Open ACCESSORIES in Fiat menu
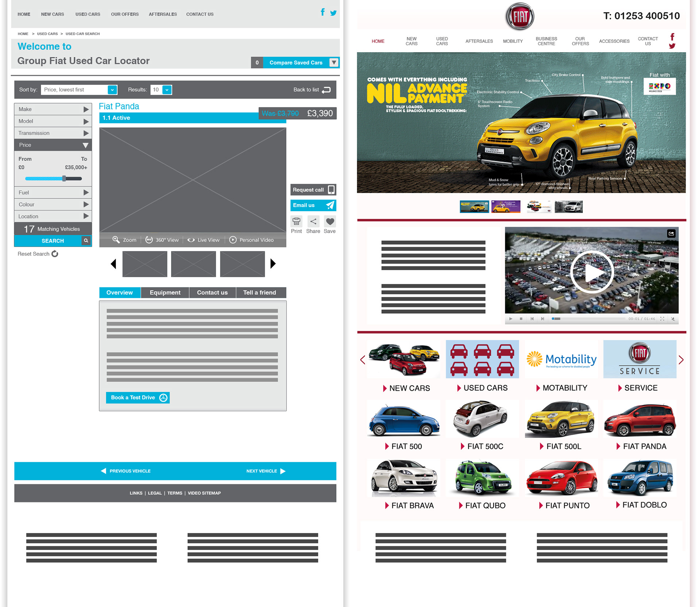Screen dimensions: 700x607 pyautogui.click(x=614, y=41)
